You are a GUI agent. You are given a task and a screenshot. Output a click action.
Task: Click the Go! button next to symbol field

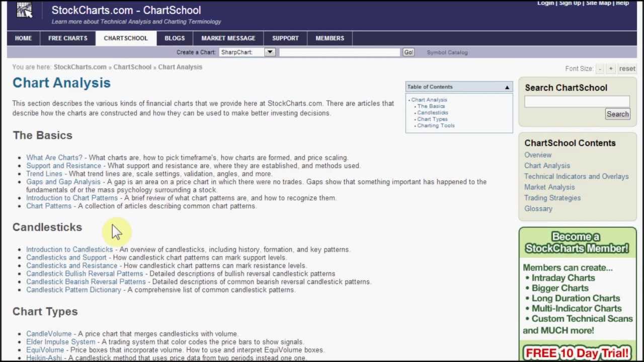tap(408, 52)
